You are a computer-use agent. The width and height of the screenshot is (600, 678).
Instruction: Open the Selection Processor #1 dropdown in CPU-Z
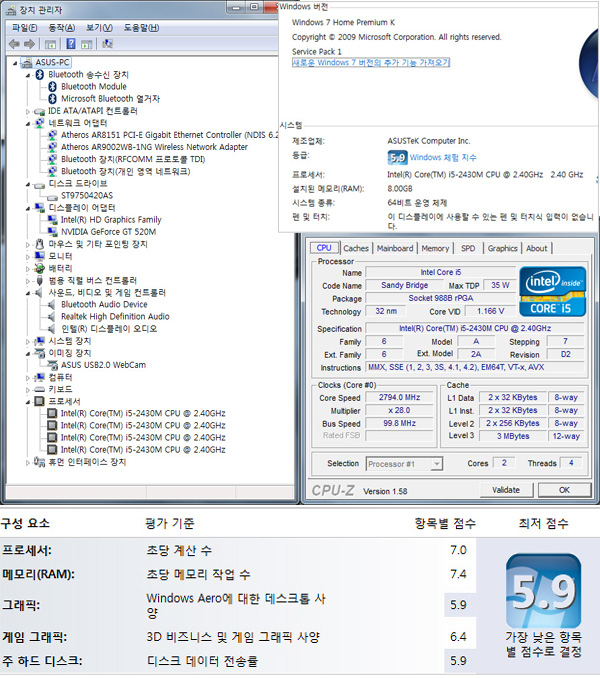[x=437, y=464]
